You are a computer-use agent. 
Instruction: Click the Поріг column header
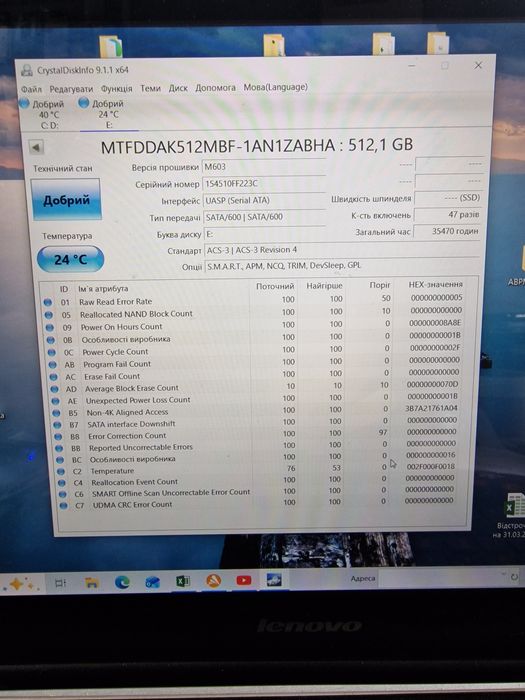[x=380, y=285]
